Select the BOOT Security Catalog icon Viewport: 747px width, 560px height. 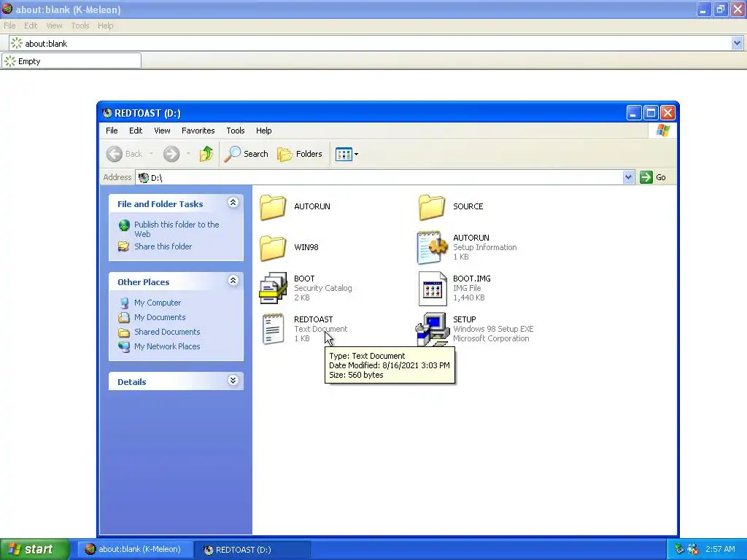pos(273,288)
